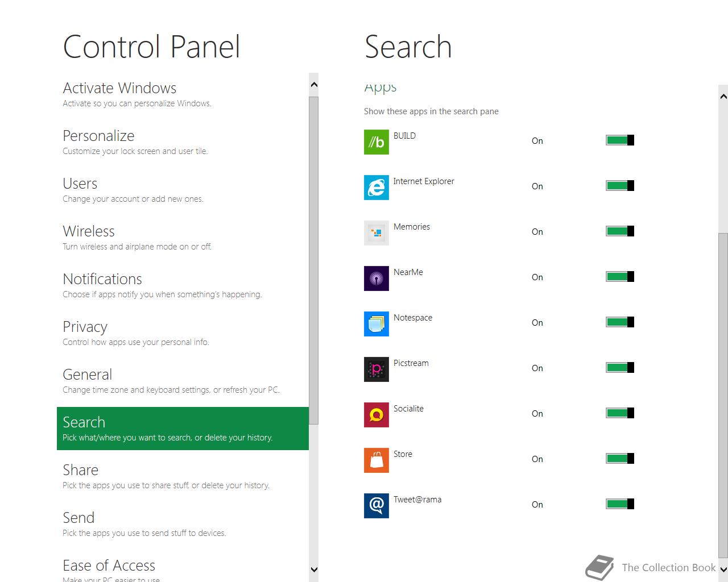
Task: Click the Picstream app name
Action: pyautogui.click(x=411, y=363)
